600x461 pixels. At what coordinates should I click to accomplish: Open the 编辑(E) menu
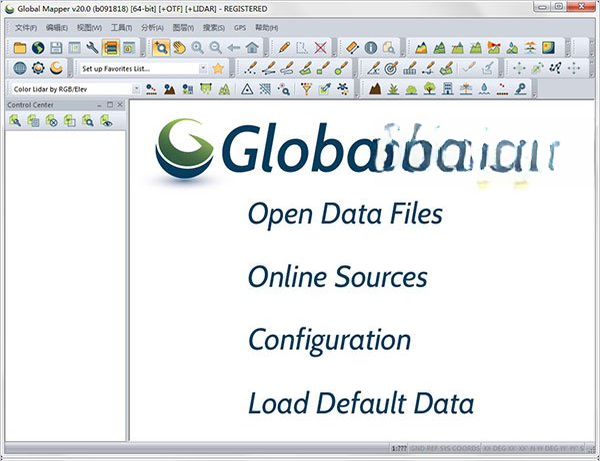57,28
